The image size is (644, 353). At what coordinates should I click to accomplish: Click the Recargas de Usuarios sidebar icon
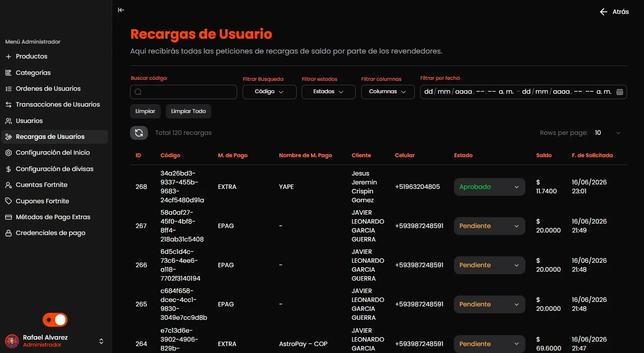point(8,137)
